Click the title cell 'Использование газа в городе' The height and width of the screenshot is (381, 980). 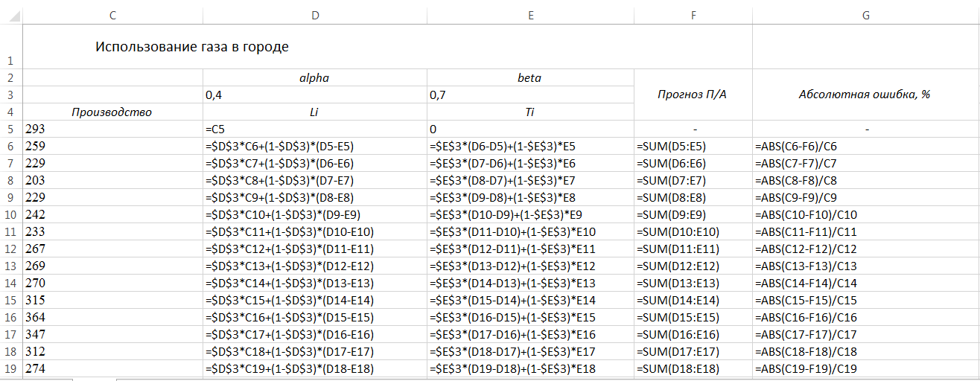192,47
